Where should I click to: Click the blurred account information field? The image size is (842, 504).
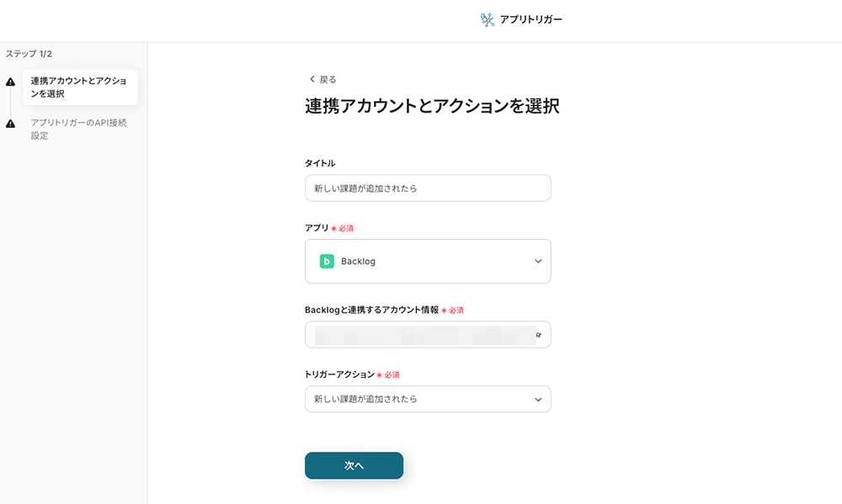[x=421, y=335]
